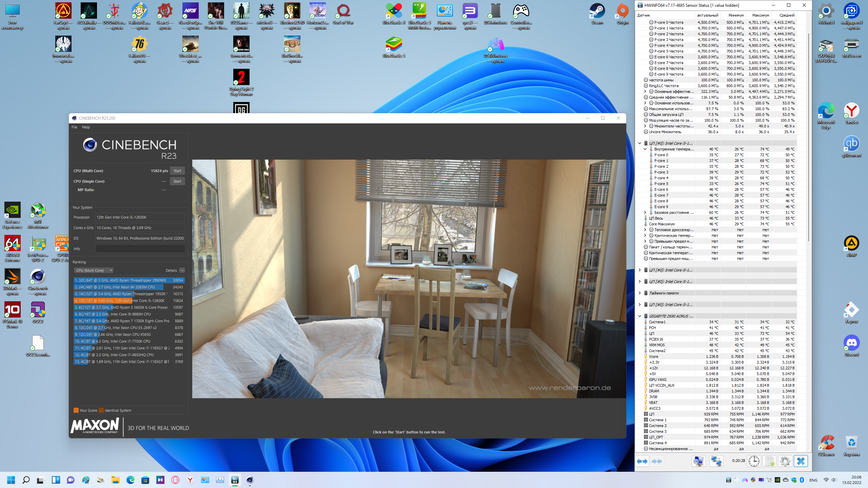Viewport: 868px width, 488px height.
Task: Click HWiNFO logging start sheet icon
Action: point(770,461)
